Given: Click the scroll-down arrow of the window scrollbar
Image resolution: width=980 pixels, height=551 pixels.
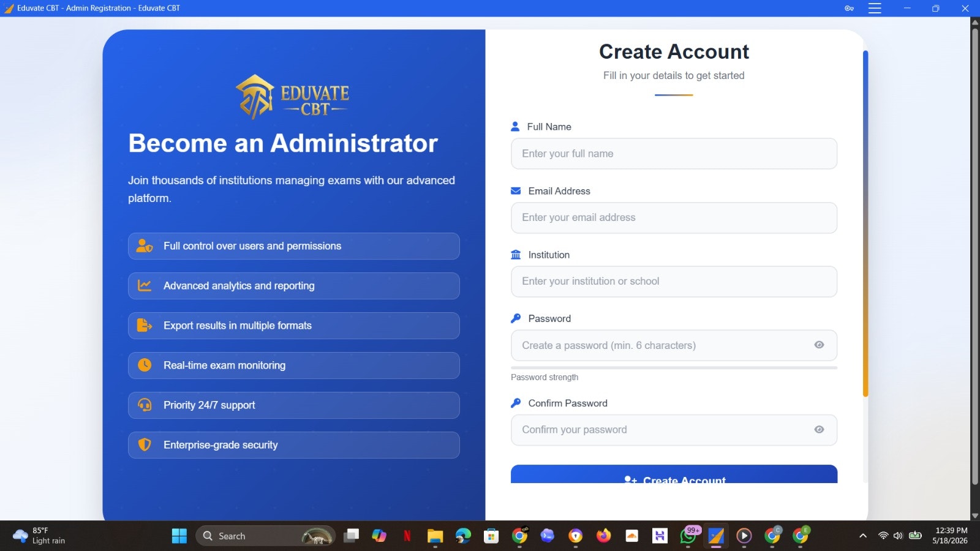Looking at the screenshot, I should coord(974,515).
